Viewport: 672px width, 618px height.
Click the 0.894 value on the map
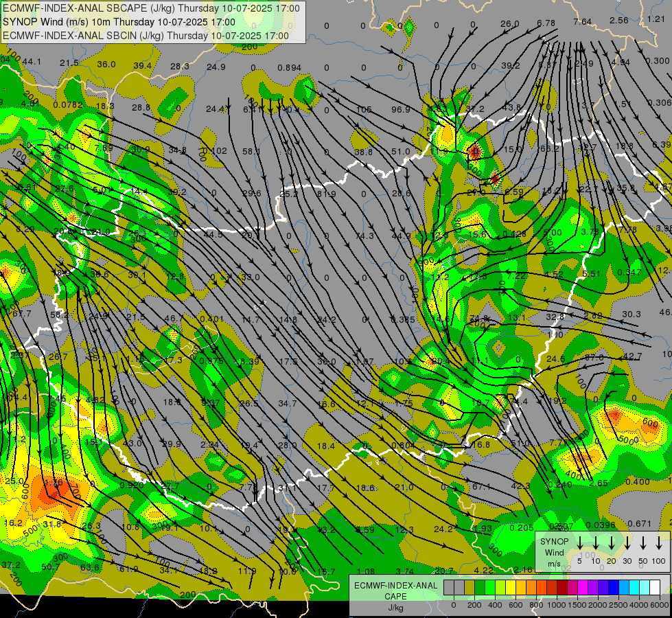tap(289, 68)
